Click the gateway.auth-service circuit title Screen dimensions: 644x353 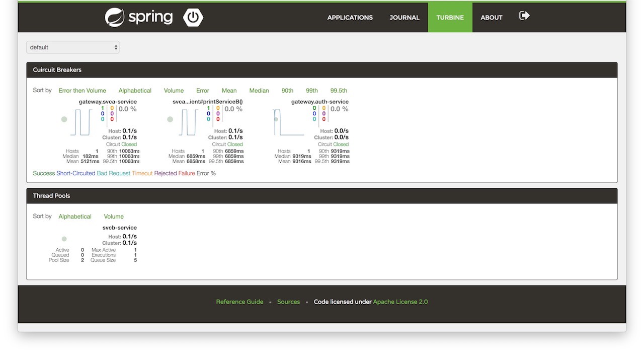point(320,102)
